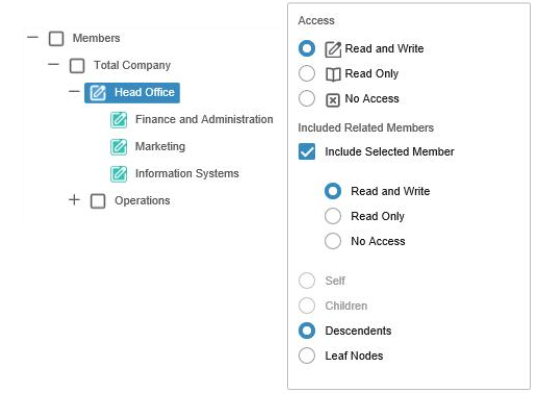This screenshot has height=398, width=537.
Task: Toggle Include Selected Member checkbox
Action: pyautogui.click(x=307, y=152)
